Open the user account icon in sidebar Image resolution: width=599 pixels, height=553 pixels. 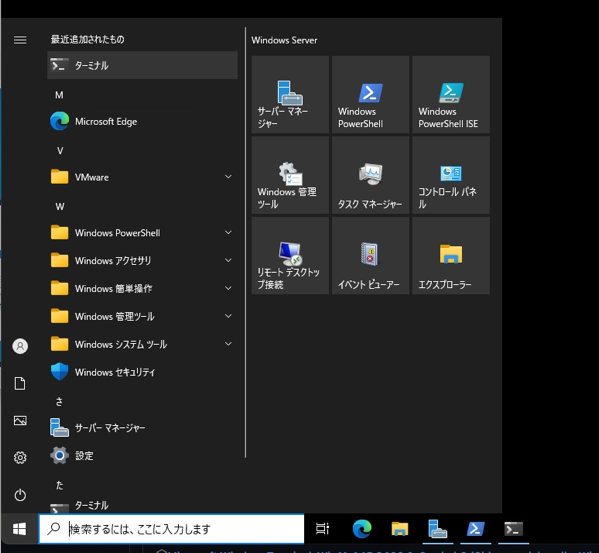20,346
